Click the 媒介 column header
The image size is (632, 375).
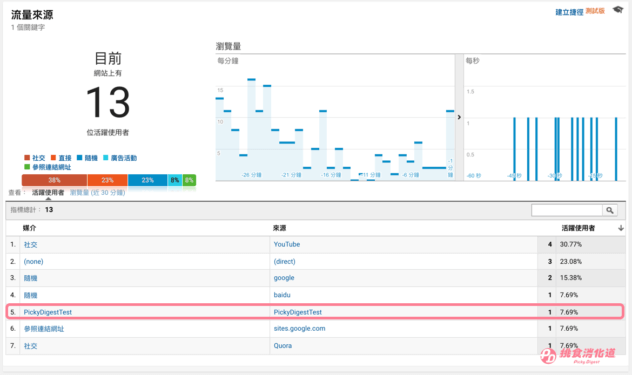pos(29,228)
